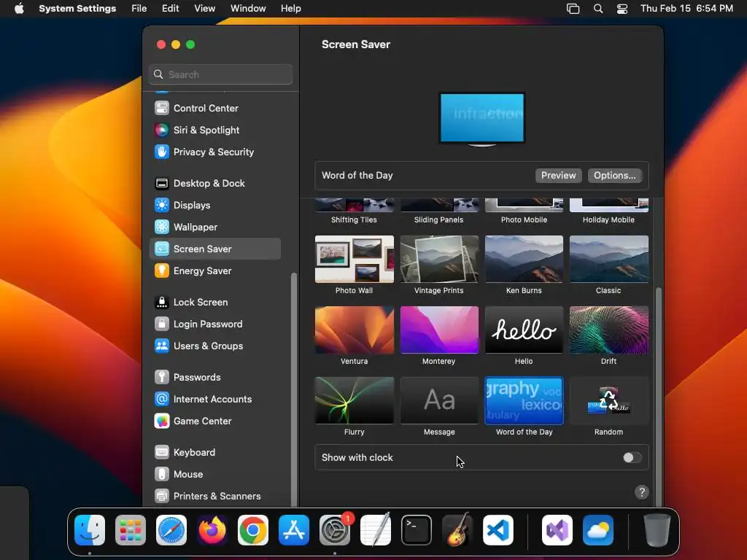Screen dimensions: 747x560
Task: Open the File menu
Action: click(x=139, y=9)
